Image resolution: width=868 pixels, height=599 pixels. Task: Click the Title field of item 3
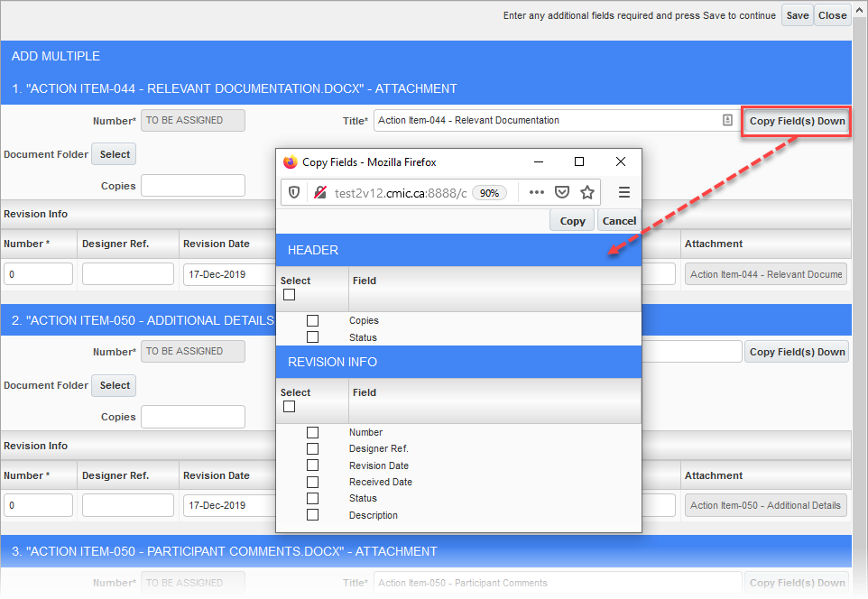(x=558, y=583)
